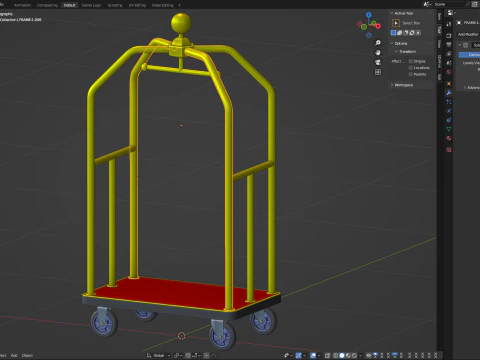Collapse the Transform subpanel

[x=396, y=52]
